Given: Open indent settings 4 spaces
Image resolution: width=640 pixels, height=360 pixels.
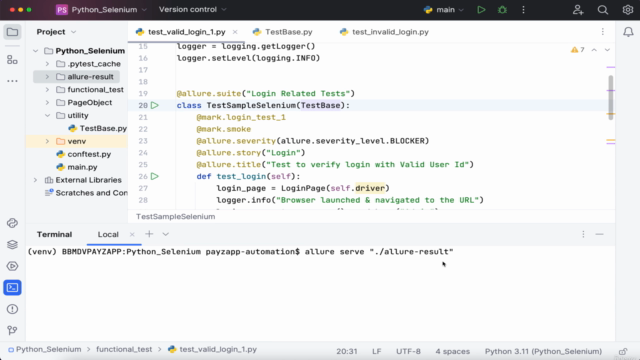Looking at the screenshot, I should tap(452, 351).
